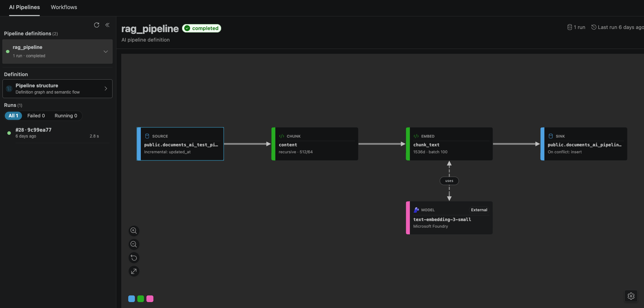Click the SINK node database icon
Viewport: 644px width, 308px height.
point(551,136)
